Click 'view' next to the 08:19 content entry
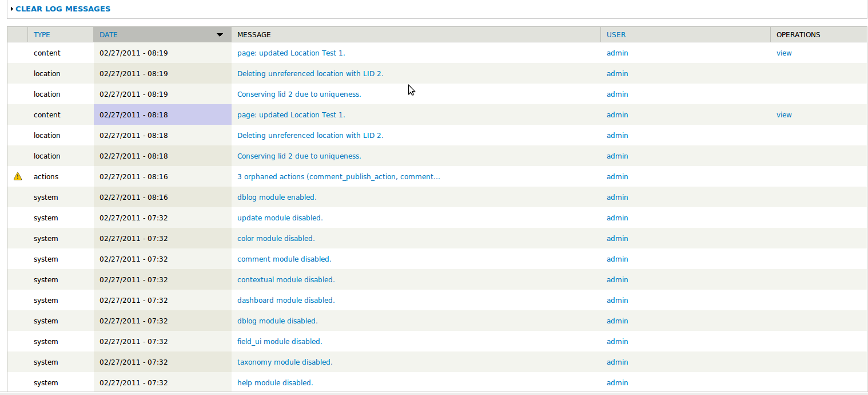This screenshot has height=395, width=868. [783, 53]
